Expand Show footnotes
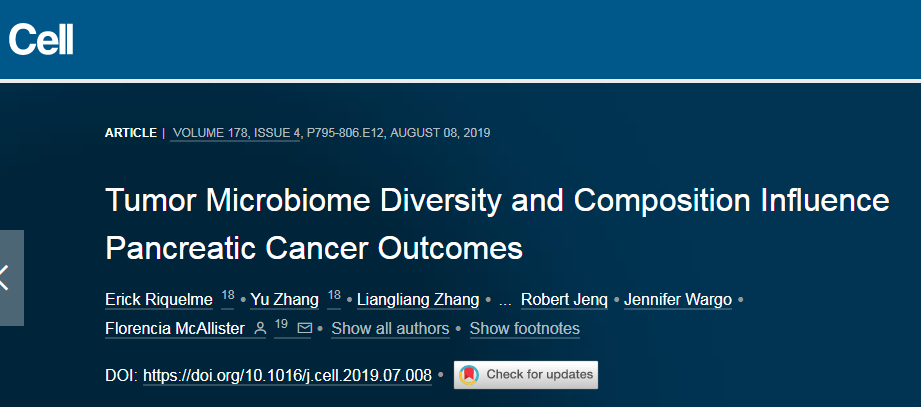921x407 pixels. click(x=525, y=329)
